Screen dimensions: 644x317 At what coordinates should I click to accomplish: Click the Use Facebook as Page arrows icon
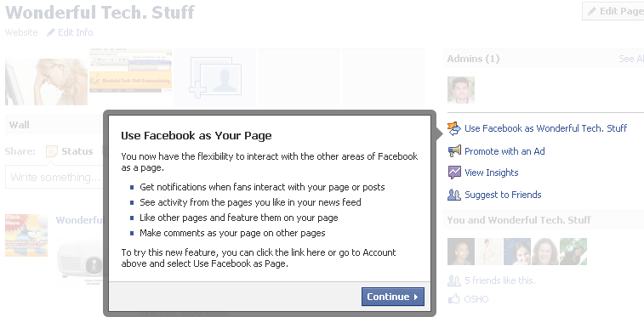[454, 128]
